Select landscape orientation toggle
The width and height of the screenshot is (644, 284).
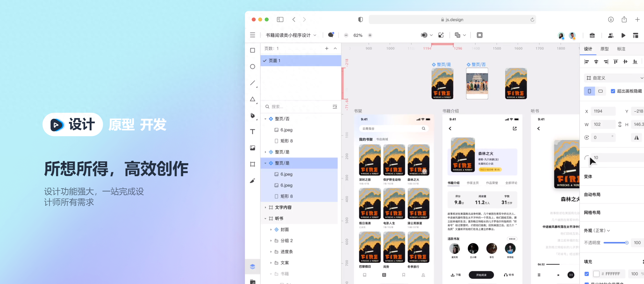click(x=601, y=91)
